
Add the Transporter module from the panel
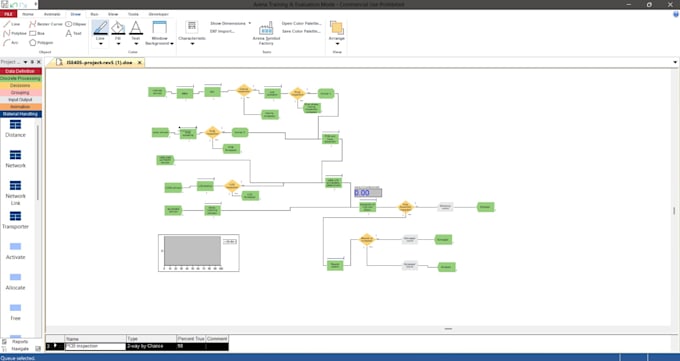pyautogui.click(x=15, y=220)
